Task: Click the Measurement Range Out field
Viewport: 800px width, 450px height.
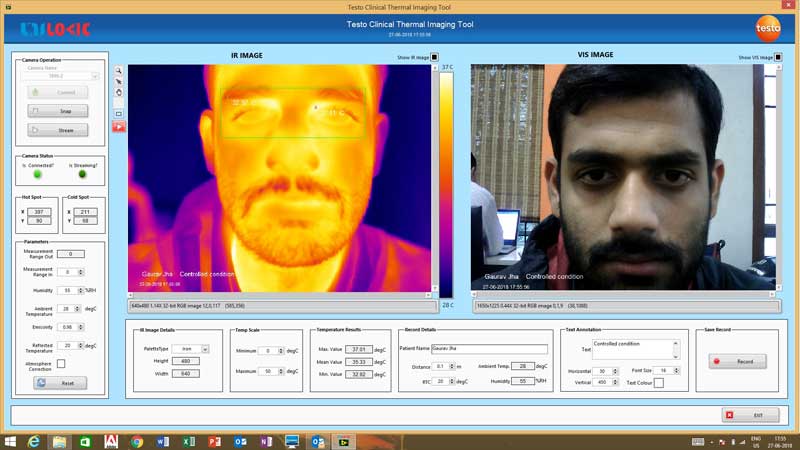Action: tap(71, 254)
